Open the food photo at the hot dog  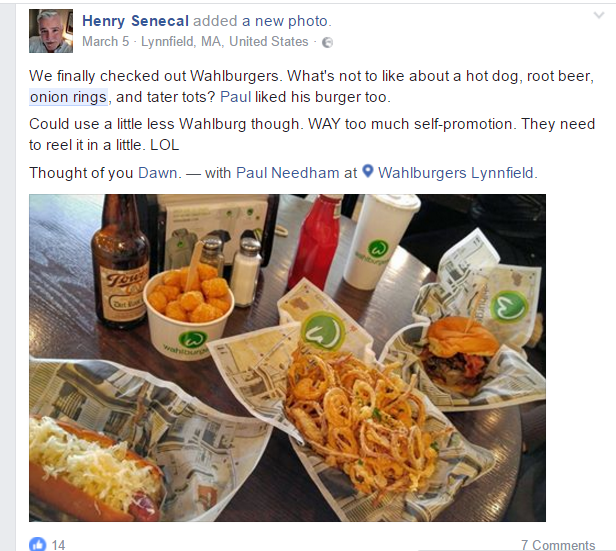point(96,469)
